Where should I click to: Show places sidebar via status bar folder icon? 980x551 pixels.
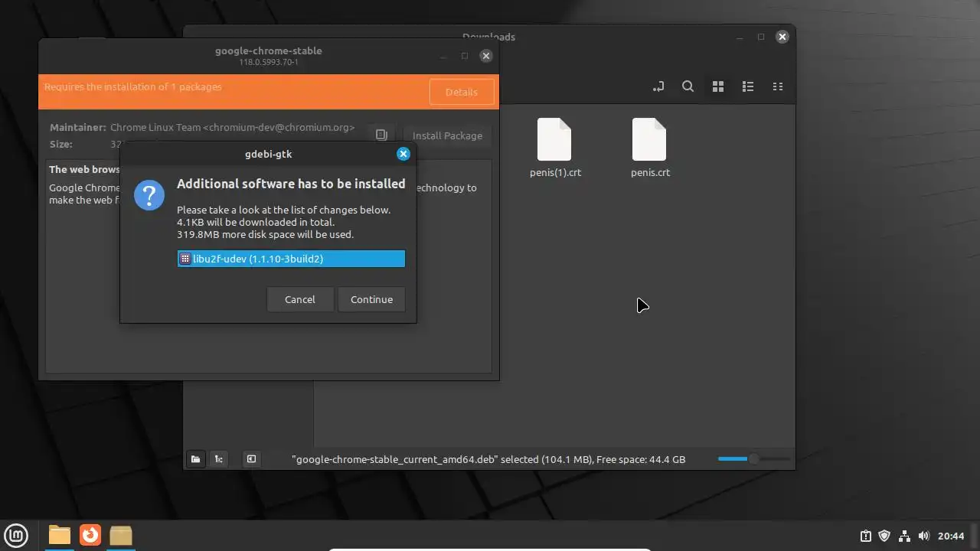pyautogui.click(x=195, y=459)
